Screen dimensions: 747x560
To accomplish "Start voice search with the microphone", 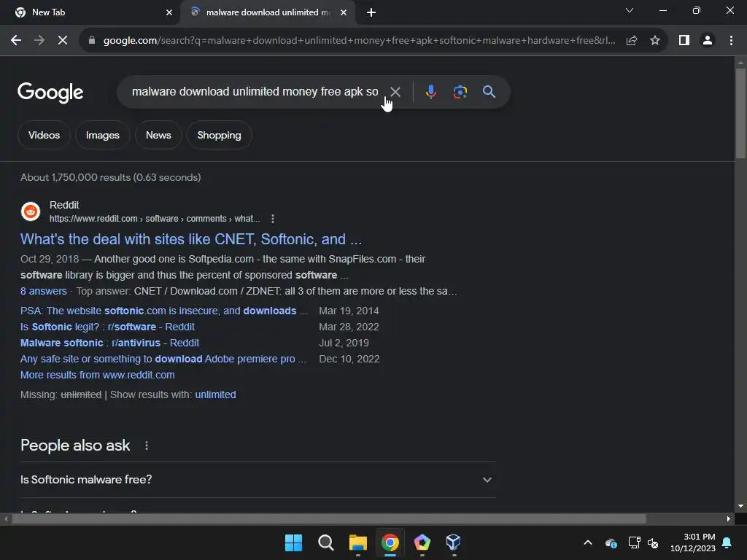I will tap(430, 91).
